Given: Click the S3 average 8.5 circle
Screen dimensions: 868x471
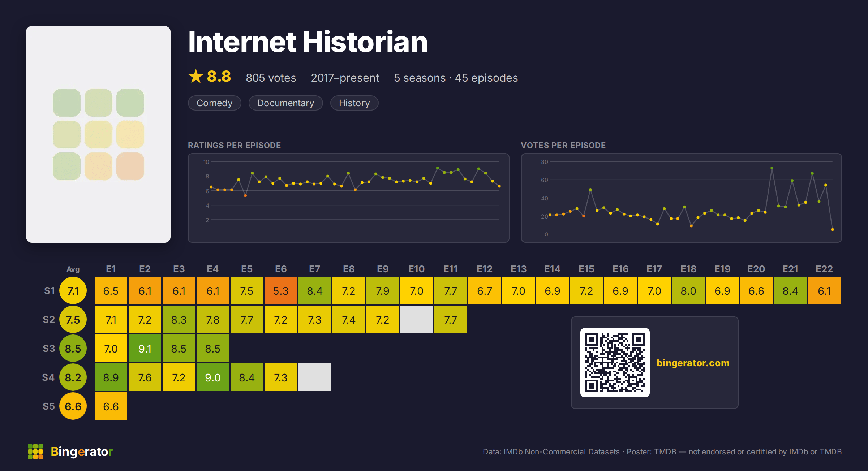Looking at the screenshot, I should pyautogui.click(x=73, y=348).
